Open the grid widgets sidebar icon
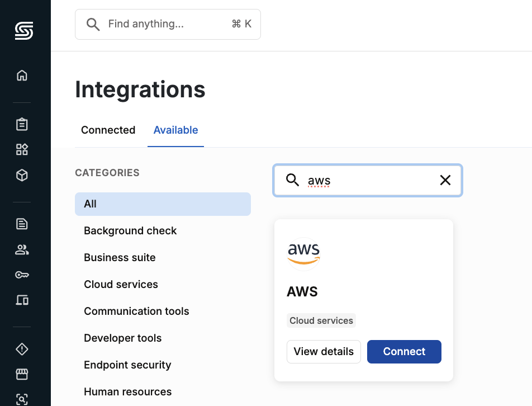This screenshot has width=532, height=406. click(x=22, y=149)
